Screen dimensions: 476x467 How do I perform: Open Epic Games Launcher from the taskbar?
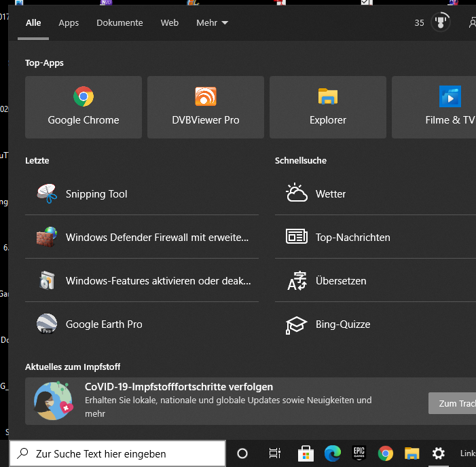pyautogui.click(x=359, y=453)
